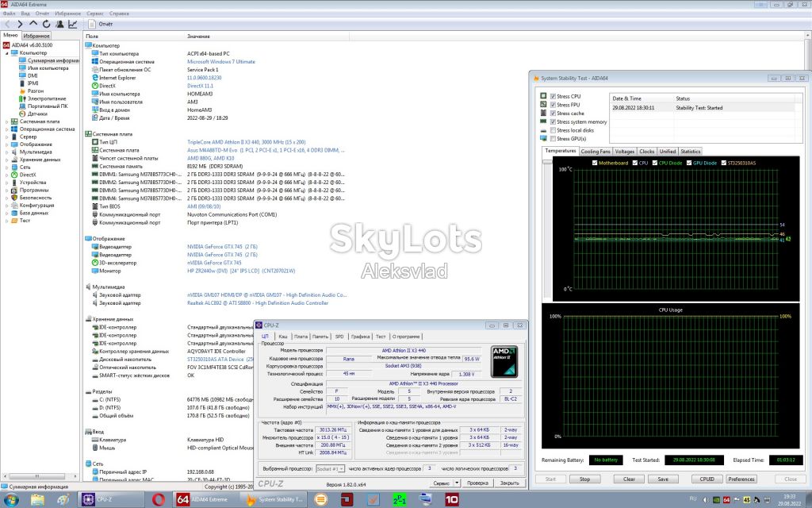The height and width of the screenshot is (508, 812).
Task: Open the graph icon in AIDA64 toolbar
Action: click(72, 24)
